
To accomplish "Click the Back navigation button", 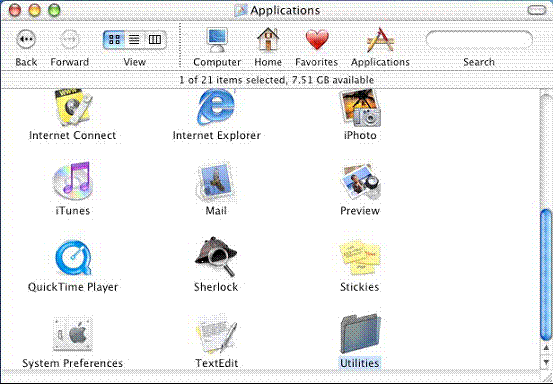I will click(x=26, y=39).
